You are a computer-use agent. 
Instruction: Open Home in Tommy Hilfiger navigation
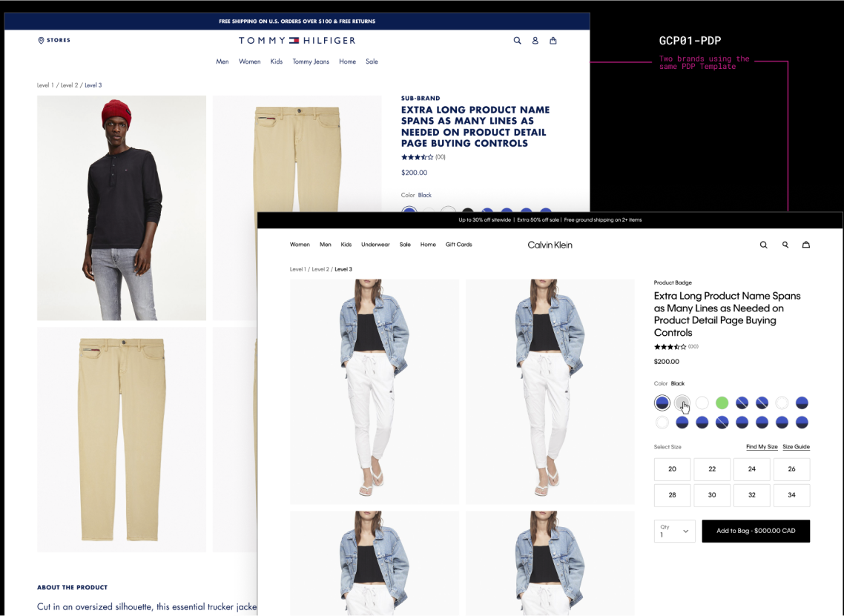click(x=347, y=62)
